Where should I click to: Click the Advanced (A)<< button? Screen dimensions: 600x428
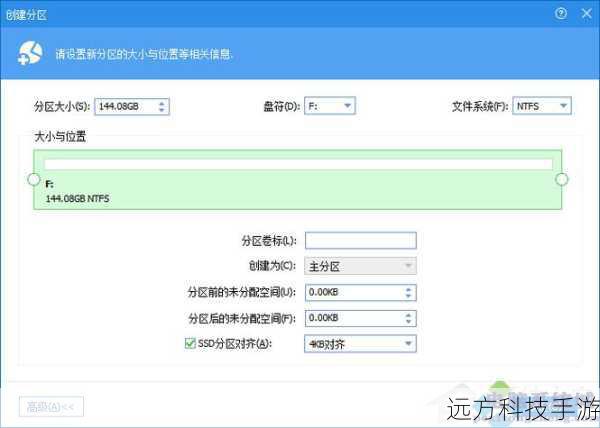pos(51,407)
